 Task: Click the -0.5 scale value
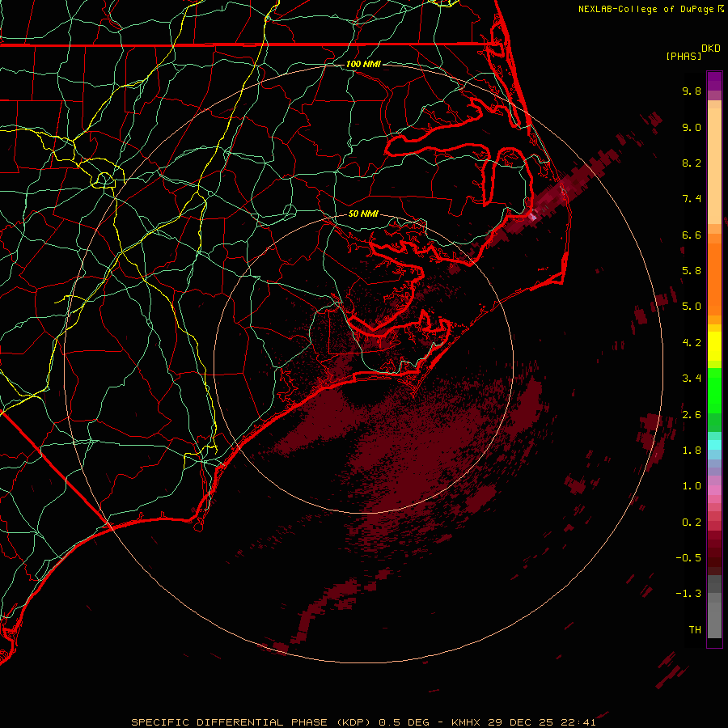coord(688,558)
